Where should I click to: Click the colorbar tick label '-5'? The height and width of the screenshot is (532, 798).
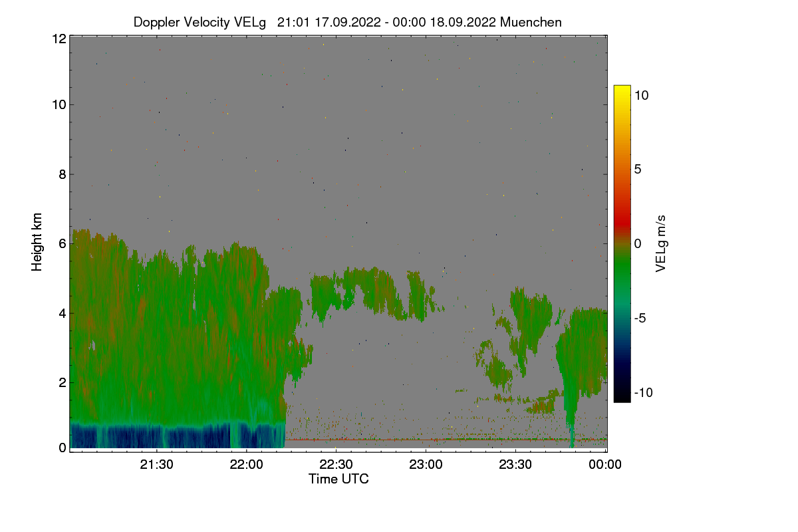(x=640, y=318)
